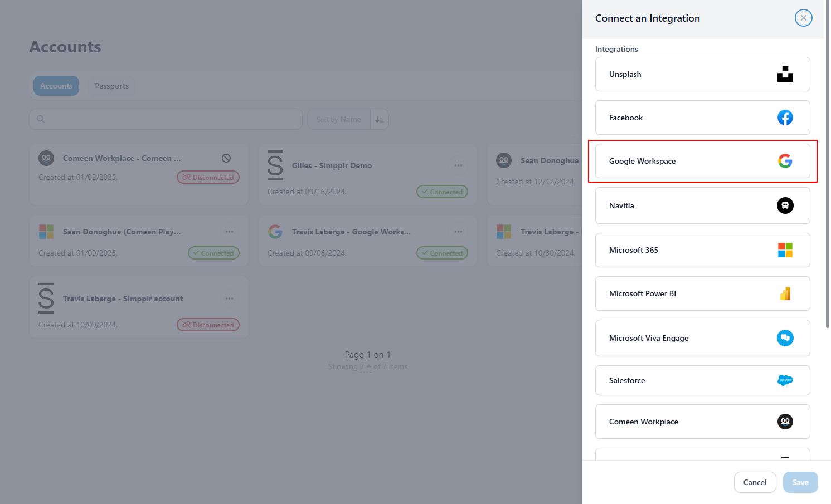The height and width of the screenshot is (504, 831).
Task: Close the Connect an Integration panel
Action: coord(803,18)
